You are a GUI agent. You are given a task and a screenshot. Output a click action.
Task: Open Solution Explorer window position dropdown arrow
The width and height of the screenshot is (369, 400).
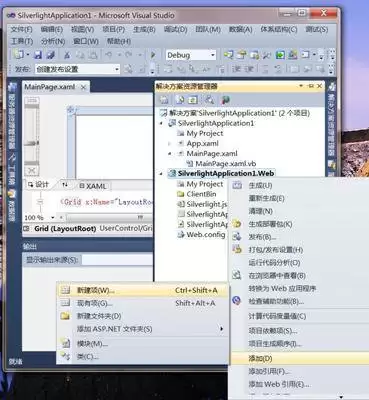301,86
